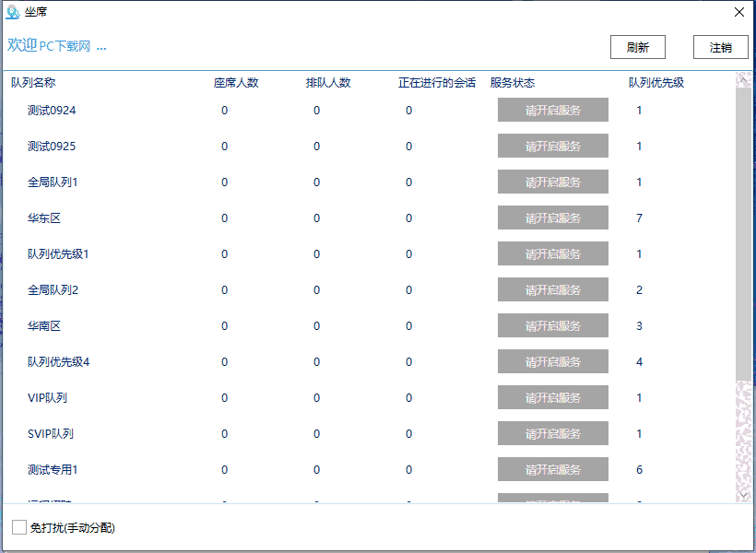
Task: Click the scrollbar up arrow
Action: click(743, 80)
